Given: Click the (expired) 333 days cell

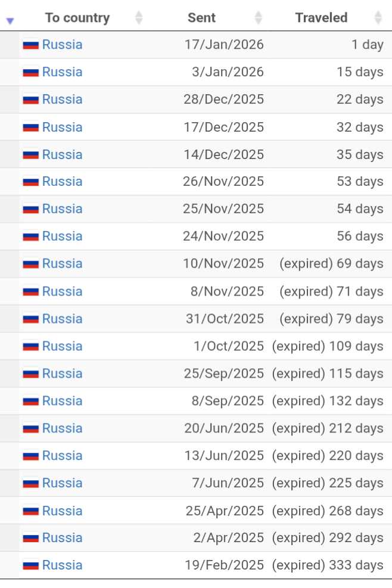Looking at the screenshot, I should pyautogui.click(x=328, y=565).
